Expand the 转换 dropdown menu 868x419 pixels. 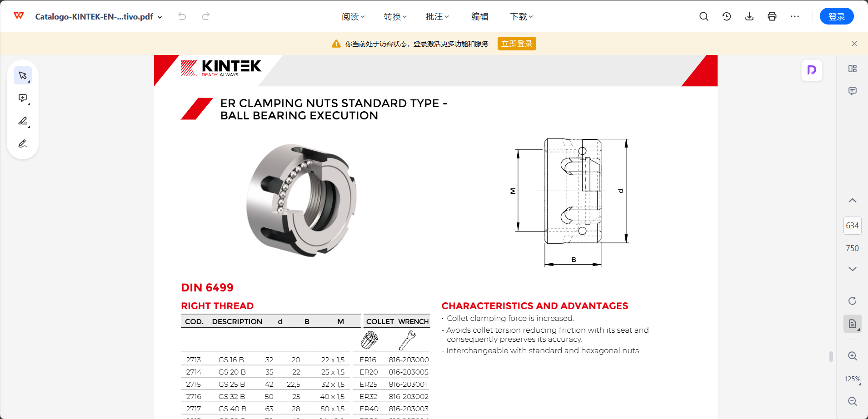[x=395, y=17]
